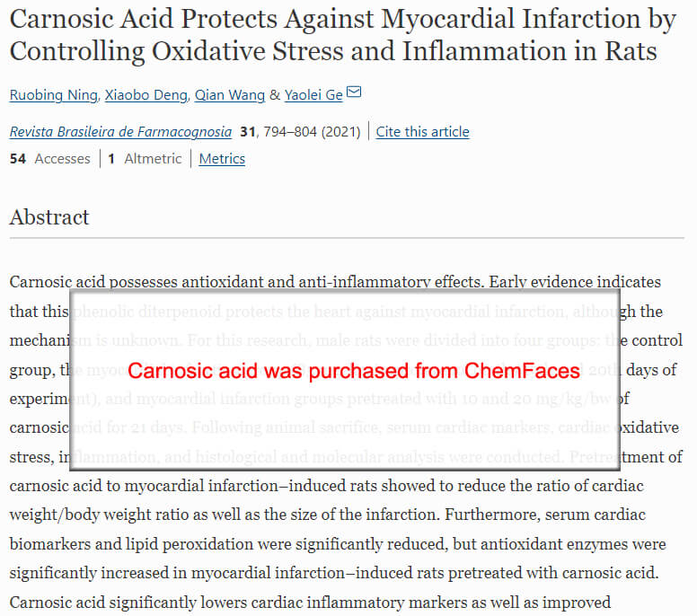Click the line about biomarkers and lipid peroxidation
The image size is (697, 616).
(x=338, y=544)
